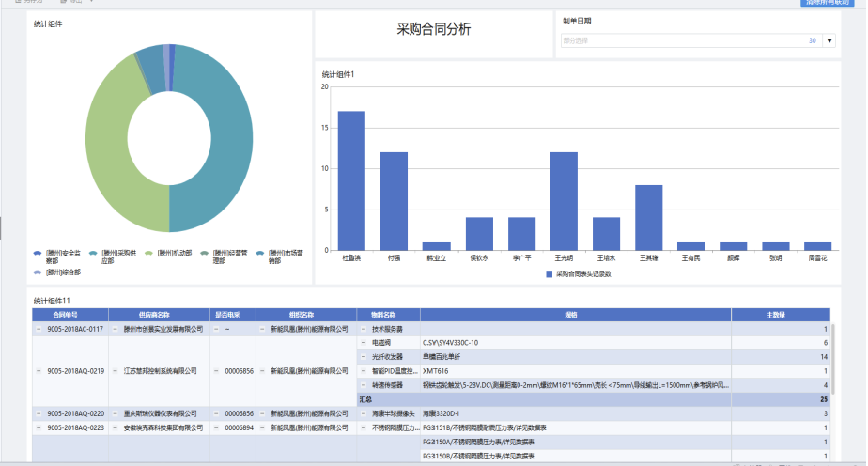
Task: Click the 采购合同分析 dashboard title
Action: [433, 29]
